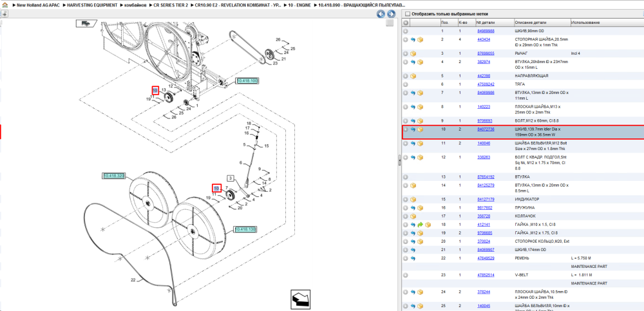This screenshot has height=311, width=644.
Task: Expand row 3 РЫЧАГ plus icon
Action: [x=405, y=54]
